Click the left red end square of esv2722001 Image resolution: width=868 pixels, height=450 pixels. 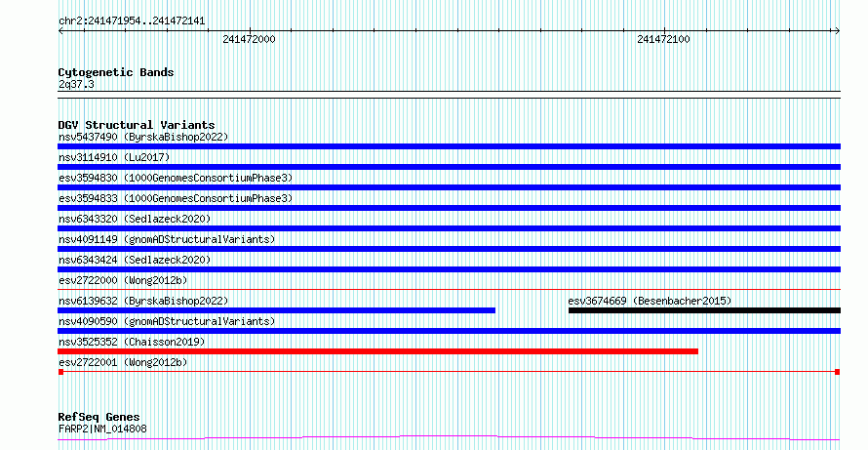(x=60, y=372)
